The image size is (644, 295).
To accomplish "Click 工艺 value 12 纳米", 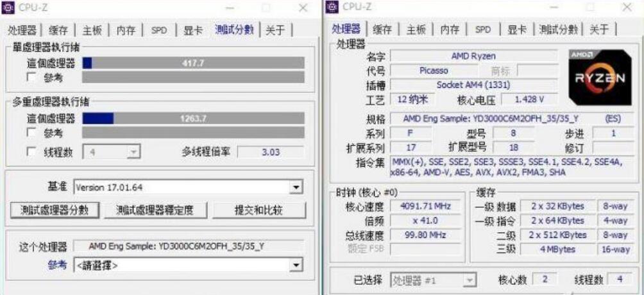I will [411, 99].
